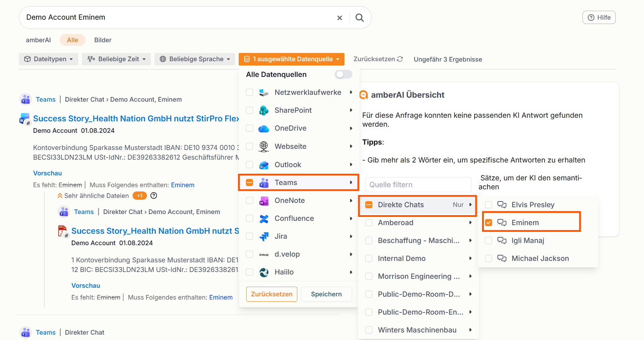
Task: Click the chat icon beside Michael Jackson
Action: pyautogui.click(x=502, y=258)
